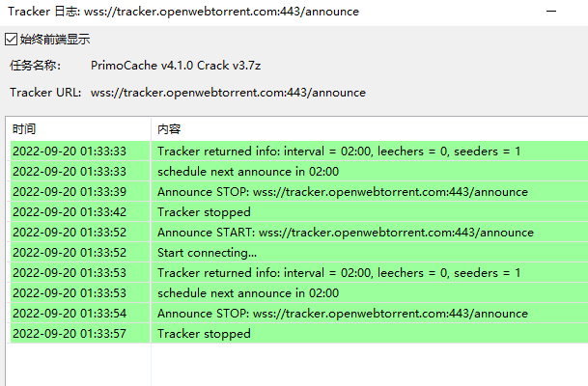Select the last Tracker stopped row at 01:33:57
Screen dimensions: 588x386
click(299, 333)
